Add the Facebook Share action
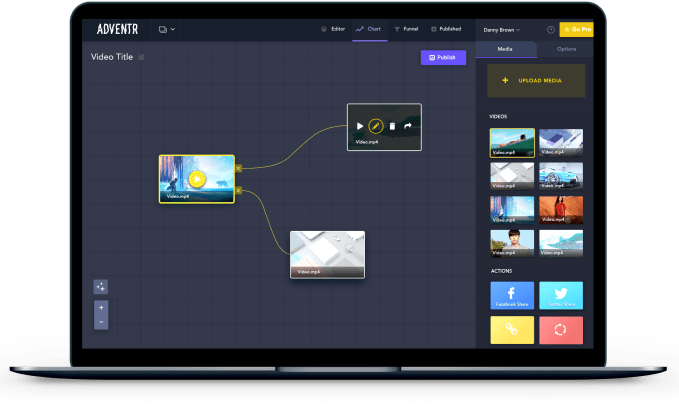 [512, 295]
